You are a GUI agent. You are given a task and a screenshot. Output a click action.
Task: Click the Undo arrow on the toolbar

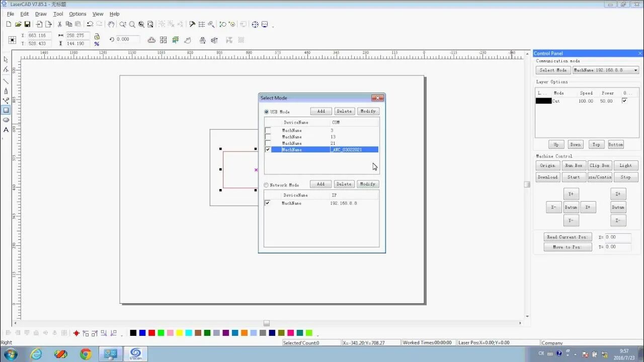pos(90,24)
